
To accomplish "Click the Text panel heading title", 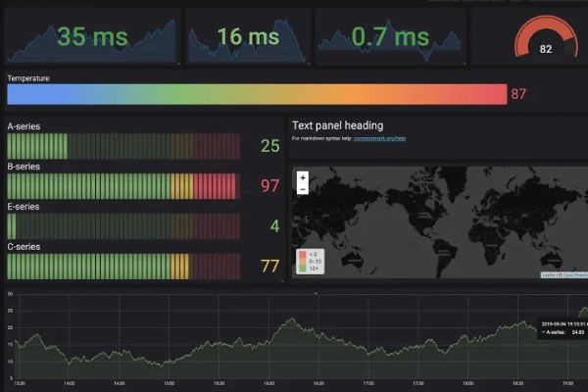I will pyautogui.click(x=338, y=125).
